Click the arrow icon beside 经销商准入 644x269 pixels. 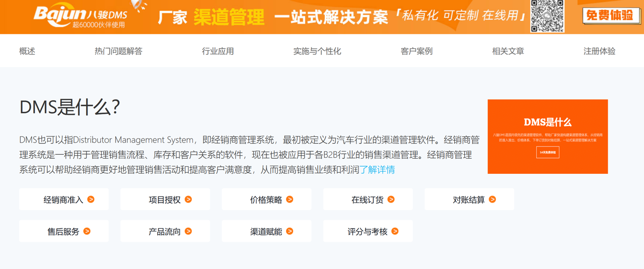pyautogui.click(x=91, y=199)
